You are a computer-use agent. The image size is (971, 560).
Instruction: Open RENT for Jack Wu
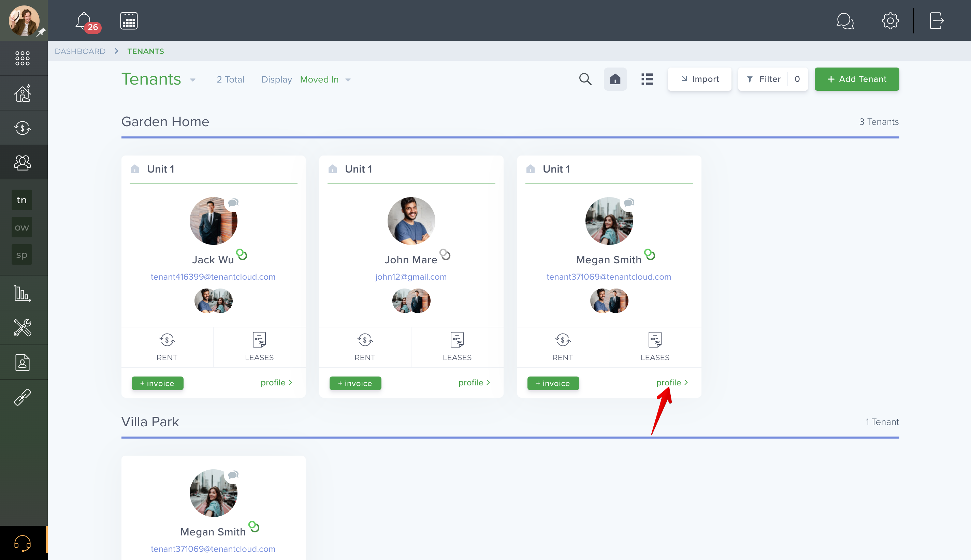[x=167, y=347]
